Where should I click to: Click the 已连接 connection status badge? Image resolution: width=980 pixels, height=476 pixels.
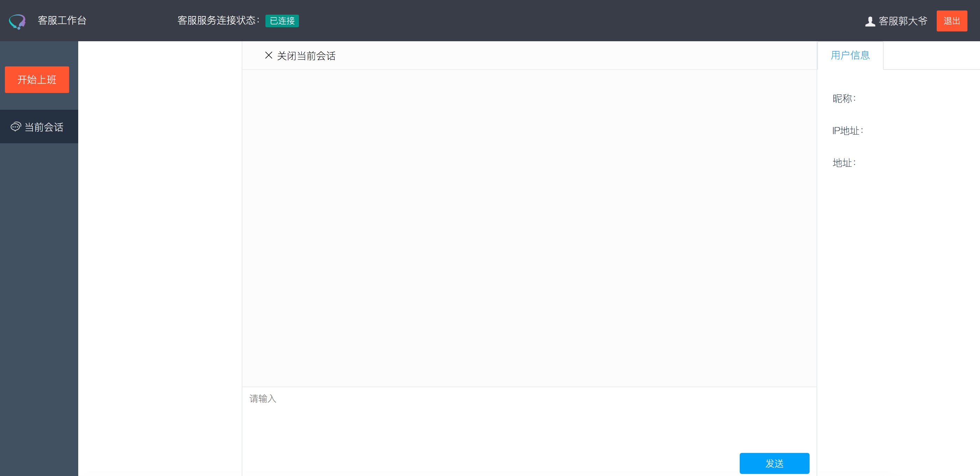pyautogui.click(x=282, y=21)
